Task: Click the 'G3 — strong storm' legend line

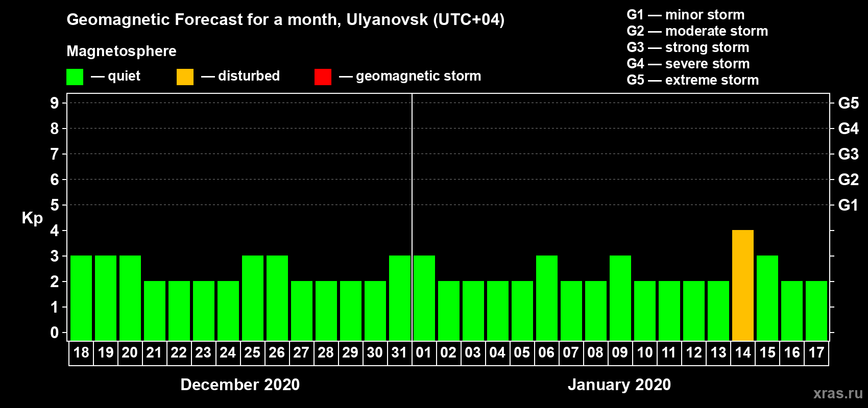Action: point(688,47)
